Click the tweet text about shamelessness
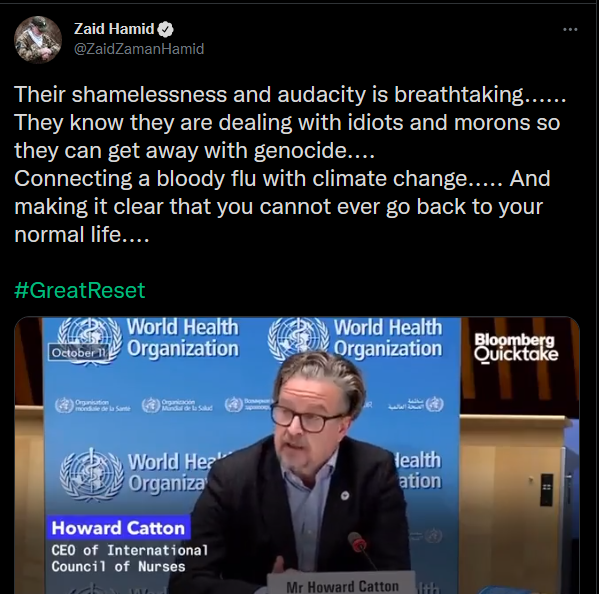This screenshot has width=599, height=594. pos(290,94)
